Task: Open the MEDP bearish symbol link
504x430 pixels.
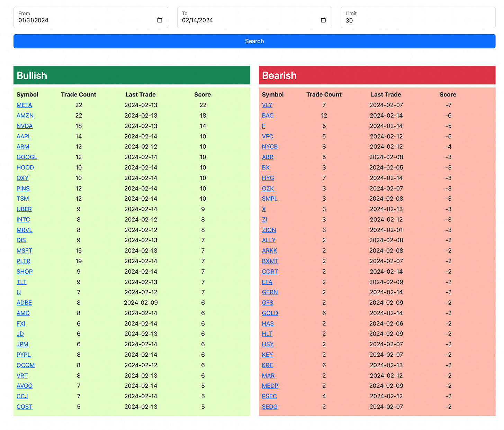Action: point(270,386)
